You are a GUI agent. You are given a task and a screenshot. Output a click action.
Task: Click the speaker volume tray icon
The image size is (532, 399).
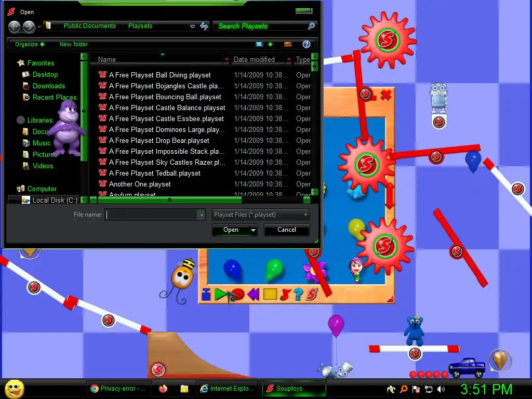[441, 389]
